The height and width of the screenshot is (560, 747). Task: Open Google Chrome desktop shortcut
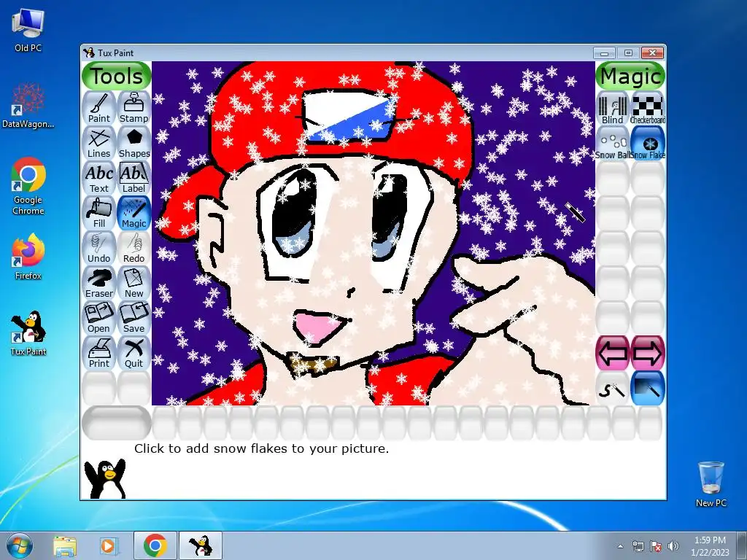point(28,186)
